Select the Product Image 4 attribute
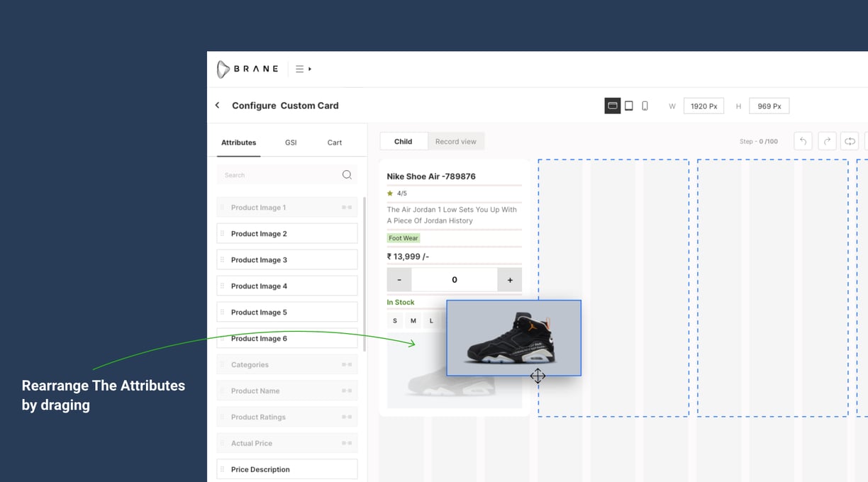This screenshot has width=868, height=482. tap(287, 286)
